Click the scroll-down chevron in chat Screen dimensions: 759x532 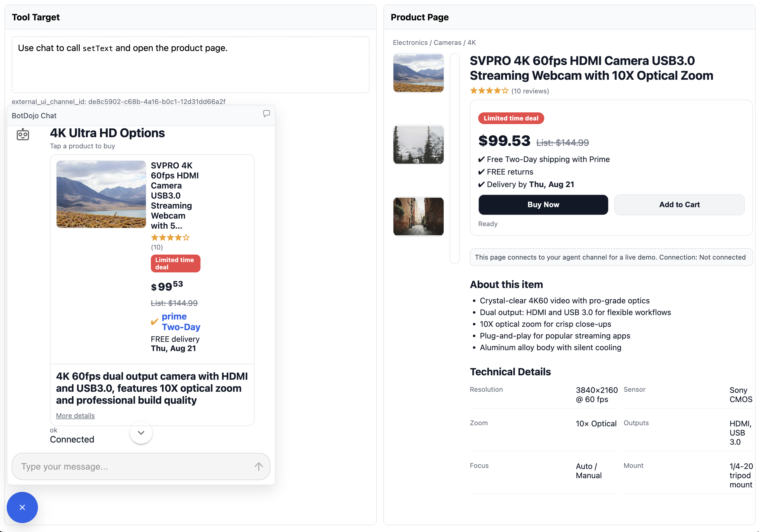tap(141, 432)
